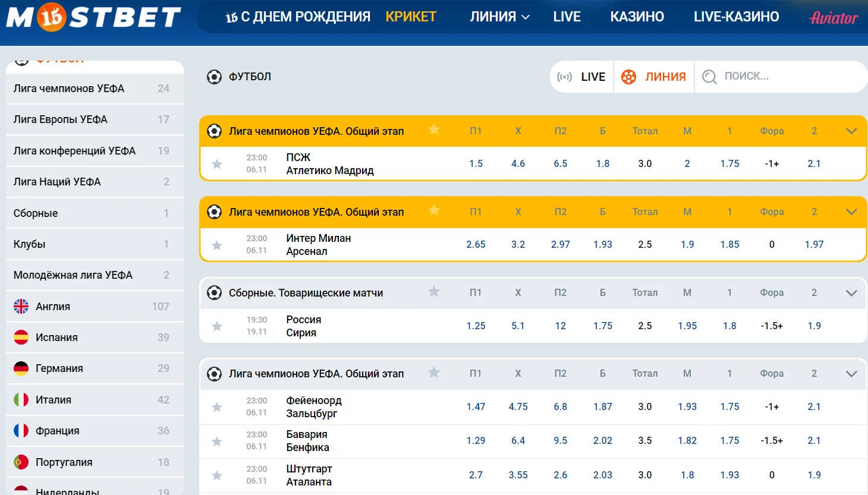The height and width of the screenshot is (495, 868).
Task: Click the Germany flag icon in sidebar
Action: pyautogui.click(x=21, y=368)
